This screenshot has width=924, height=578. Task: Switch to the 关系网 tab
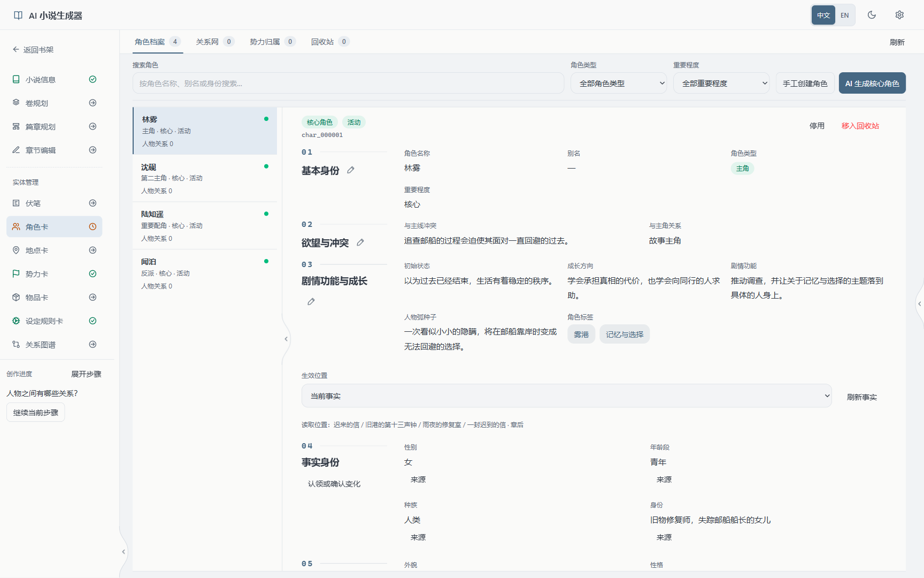point(215,42)
